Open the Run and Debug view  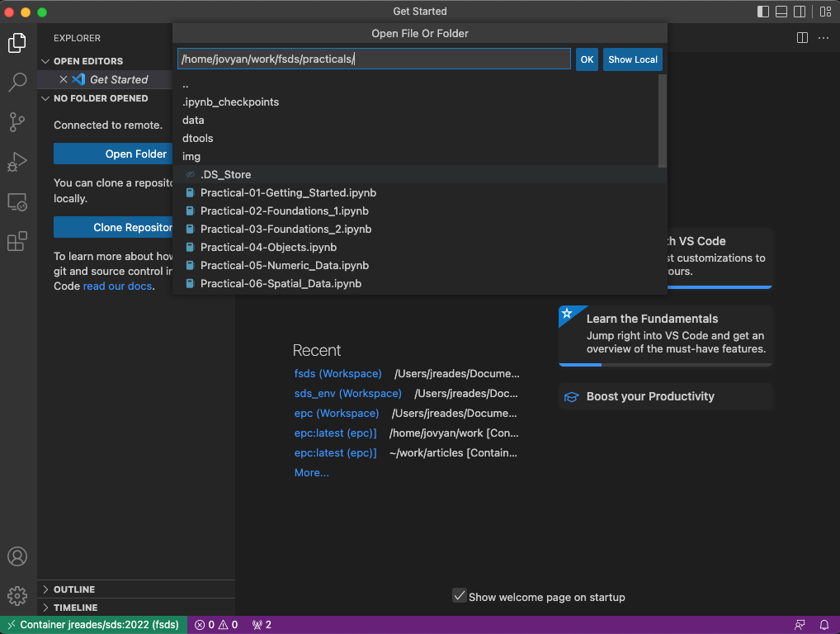(17, 162)
